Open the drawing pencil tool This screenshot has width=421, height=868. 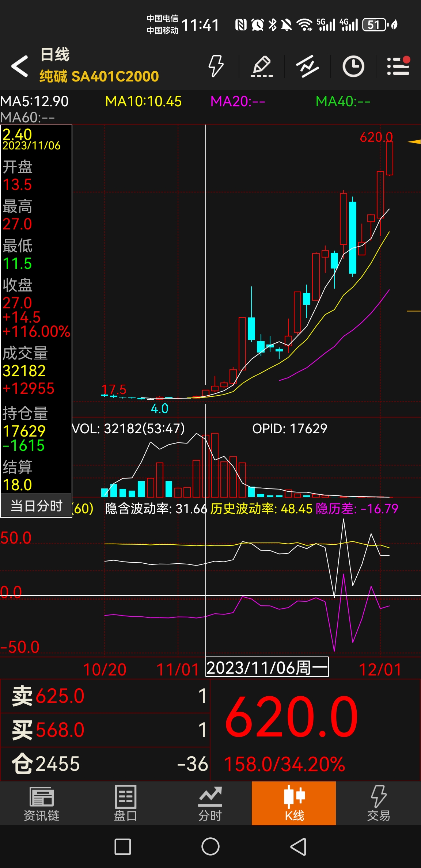coord(262,66)
